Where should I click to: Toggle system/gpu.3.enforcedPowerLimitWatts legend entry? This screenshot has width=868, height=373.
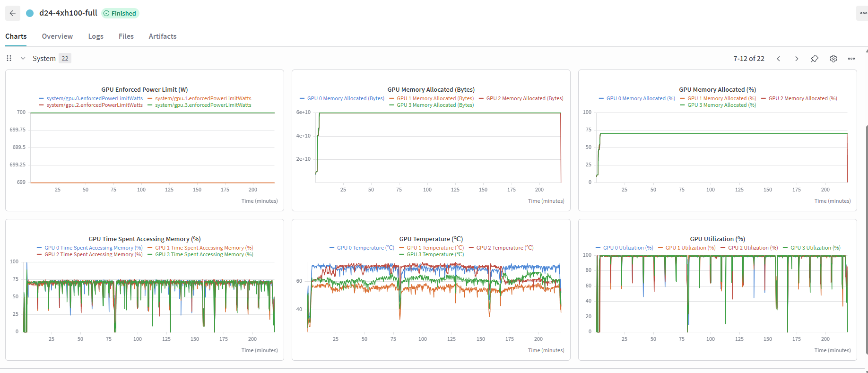click(x=200, y=105)
